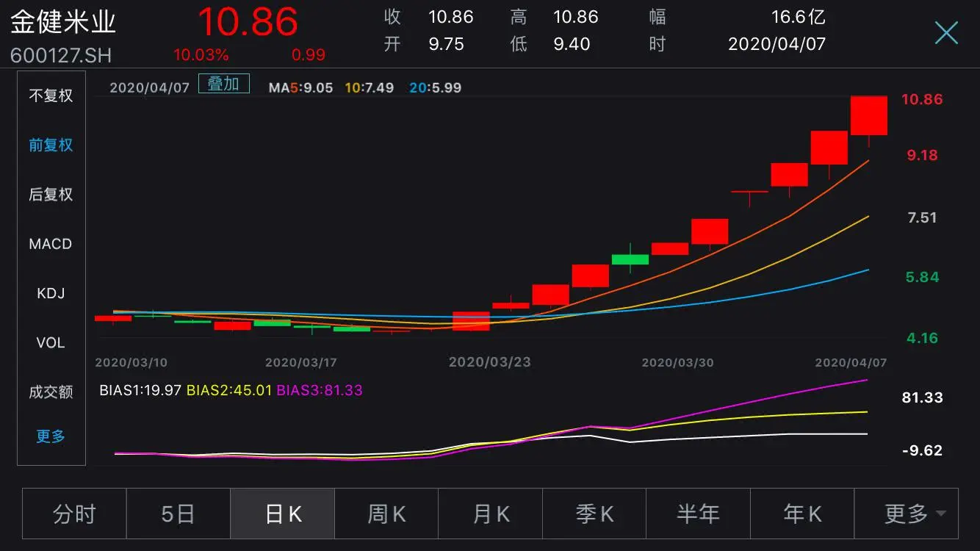The height and width of the screenshot is (551, 980).
Task: Click the 叠加 overlay button
Action: (x=223, y=84)
